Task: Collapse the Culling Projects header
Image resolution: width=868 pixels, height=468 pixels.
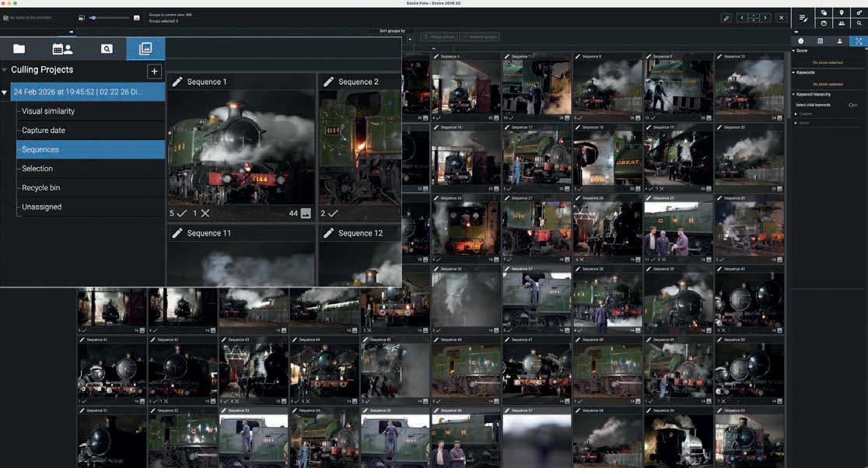Action: (x=5, y=70)
